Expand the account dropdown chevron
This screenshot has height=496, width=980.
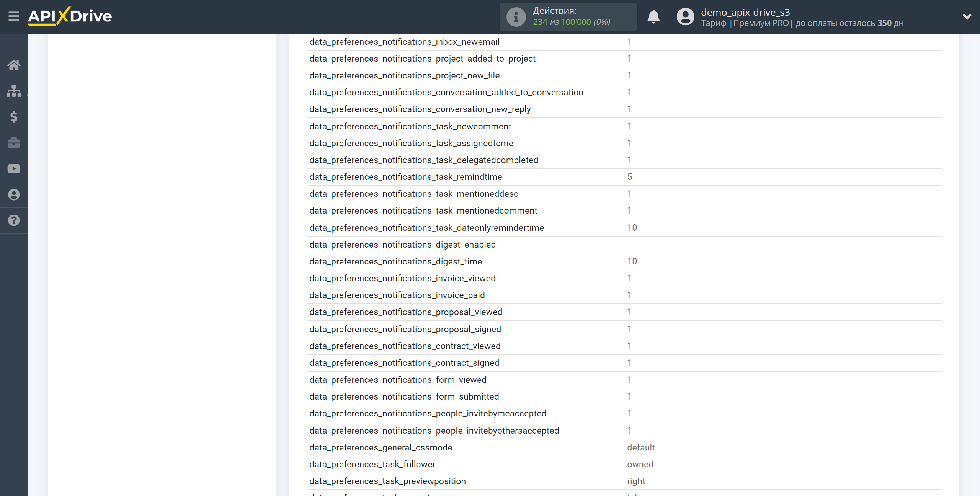click(x=967, y=17)
